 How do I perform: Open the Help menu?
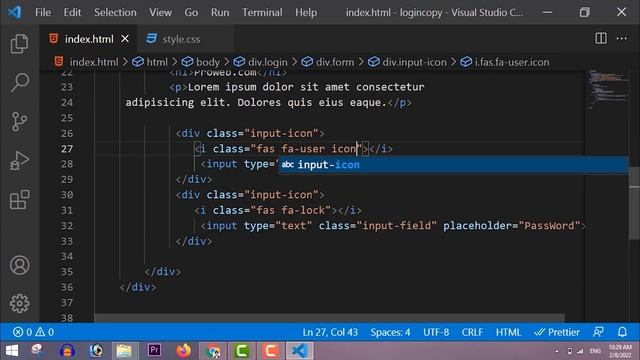(306, 12)
